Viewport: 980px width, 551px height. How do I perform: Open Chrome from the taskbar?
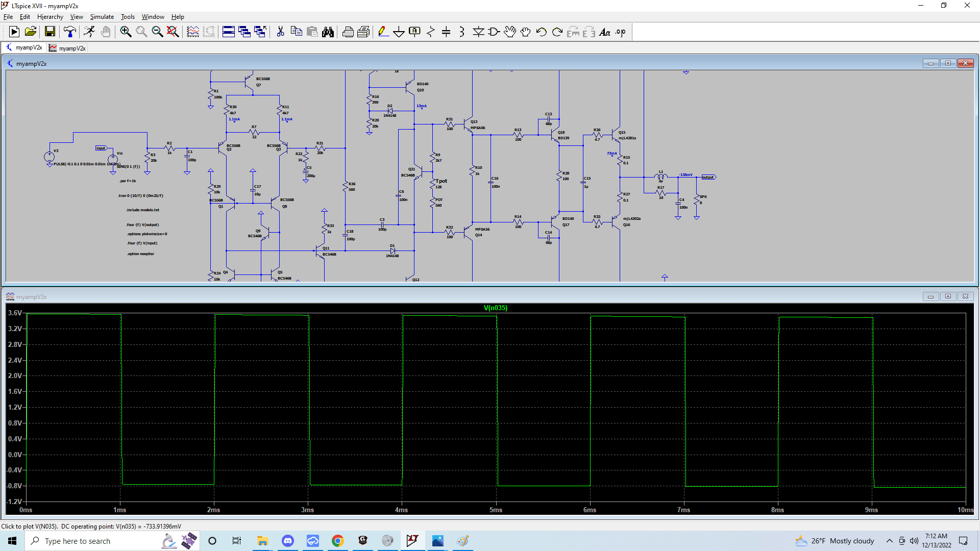pos(338,541)
